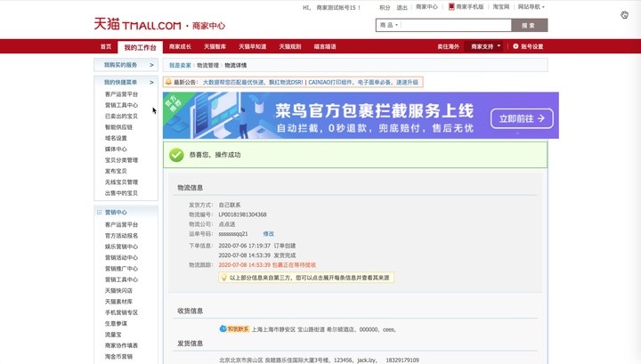
Task: Click the green success checkmark icon
Action: coord(176,155)
